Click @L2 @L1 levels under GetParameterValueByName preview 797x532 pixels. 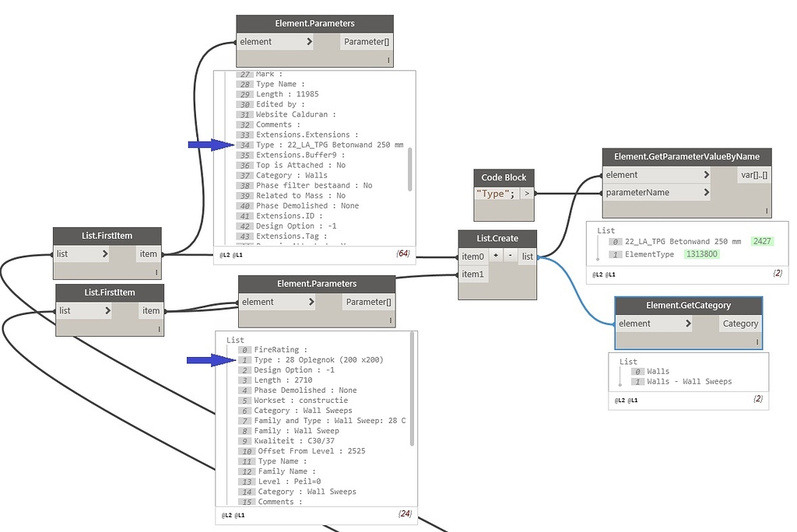pyautogui.click(x=604, y=275)
